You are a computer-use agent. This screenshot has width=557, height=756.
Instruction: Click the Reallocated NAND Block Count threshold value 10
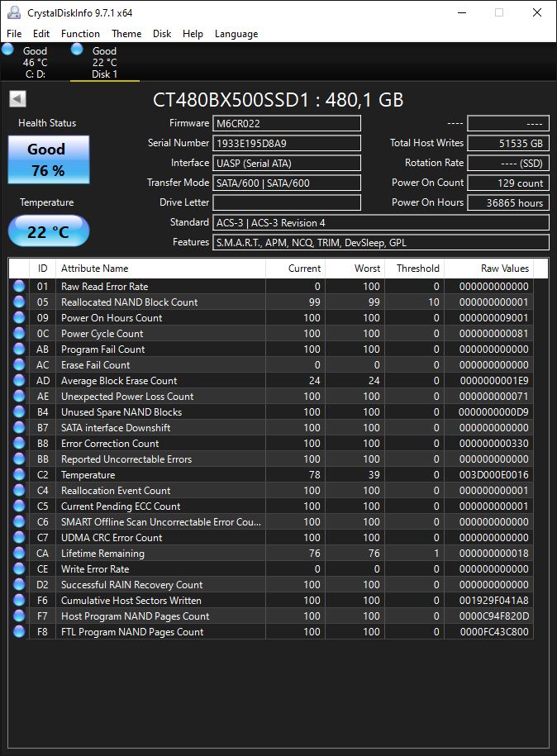click(x=434, y=302)
